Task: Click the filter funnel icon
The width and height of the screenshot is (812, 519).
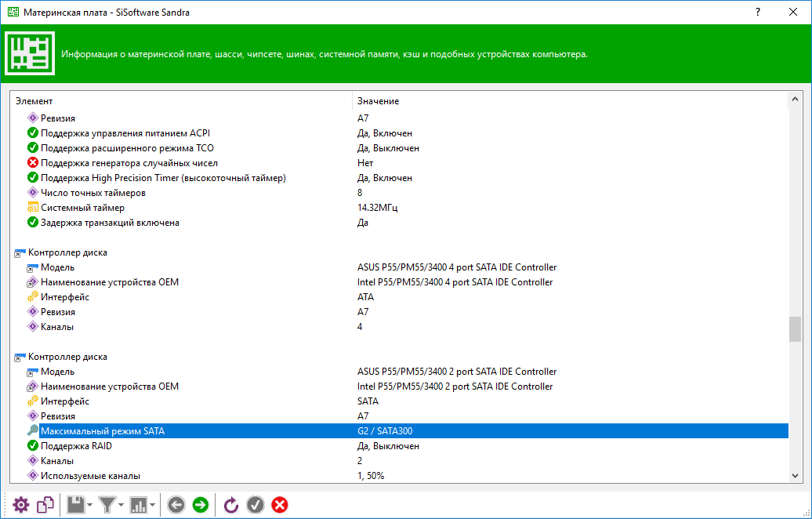Action: pyautogui.click(x=107, y=505)
